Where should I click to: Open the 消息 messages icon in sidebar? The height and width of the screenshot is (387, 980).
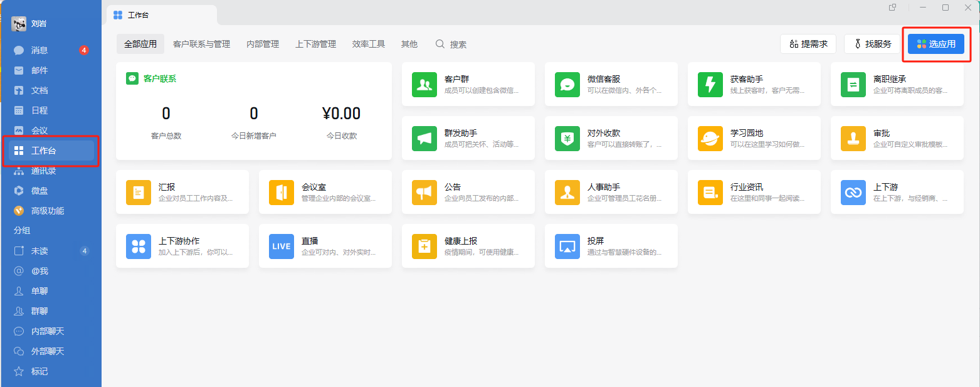point(19,50)
